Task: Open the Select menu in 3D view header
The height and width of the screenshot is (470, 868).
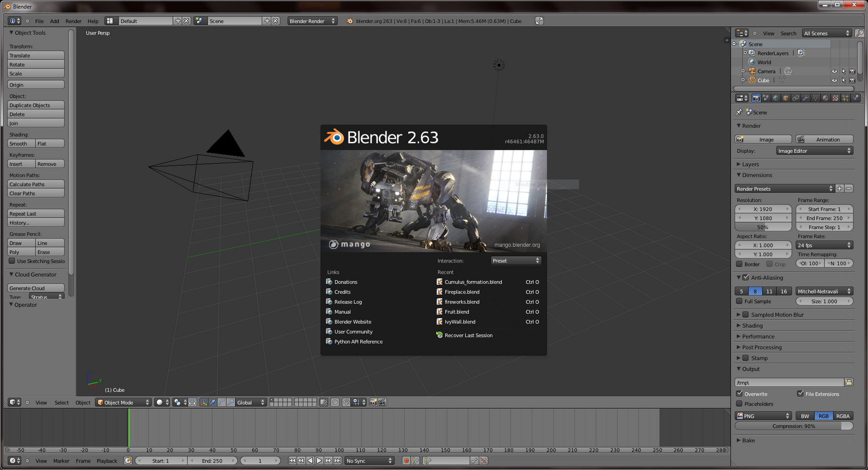Action: click(x=62, y=402)
